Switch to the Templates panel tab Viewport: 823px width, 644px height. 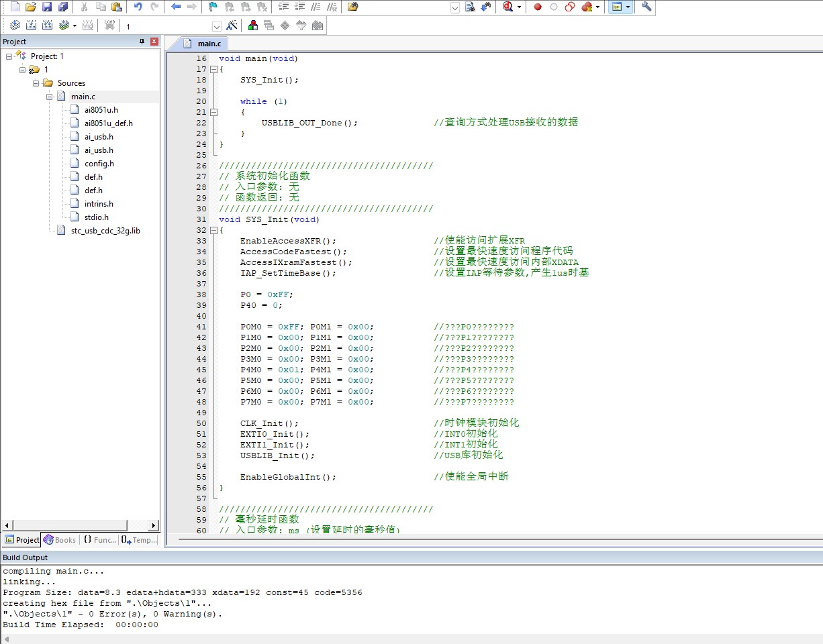(x=139, y=540)
